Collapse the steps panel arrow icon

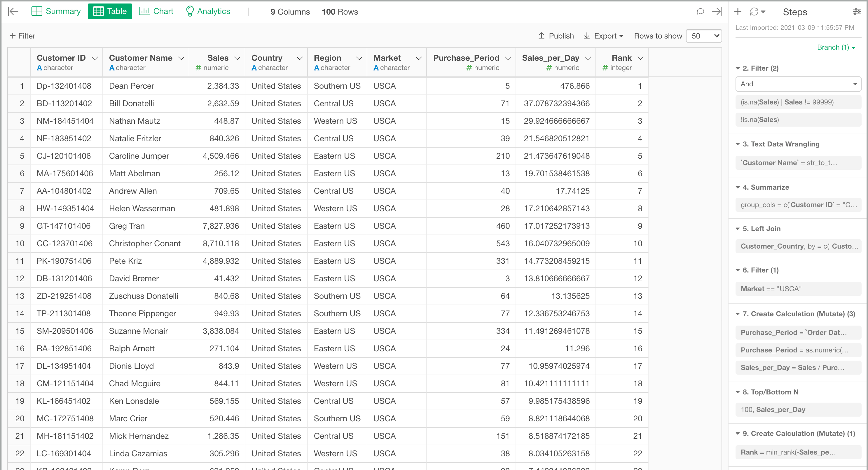coord(717,11)
